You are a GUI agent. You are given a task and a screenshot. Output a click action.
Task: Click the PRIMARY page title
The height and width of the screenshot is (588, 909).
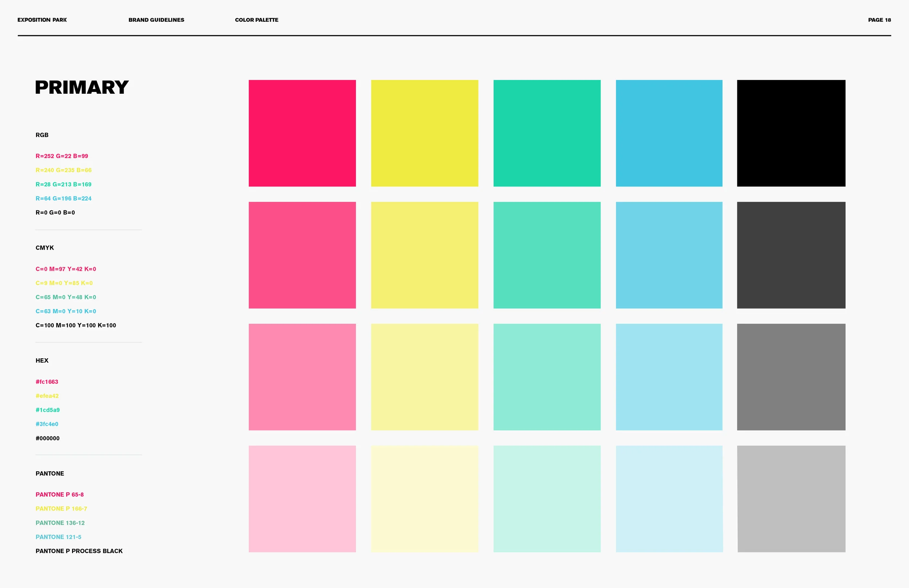click(82, 88)
